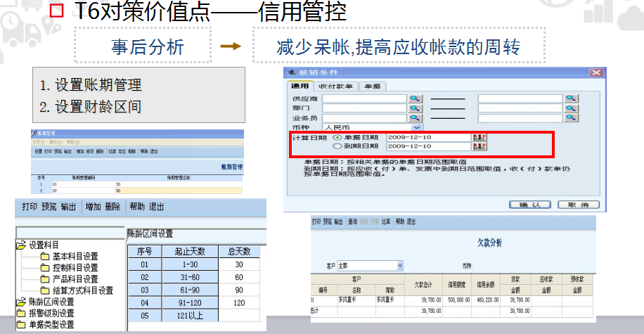Image resolution: width=644 pixels, height=334 pixels.
Task: Open the 币种 人民币 dropdown
Action: (x=417, y=128)
